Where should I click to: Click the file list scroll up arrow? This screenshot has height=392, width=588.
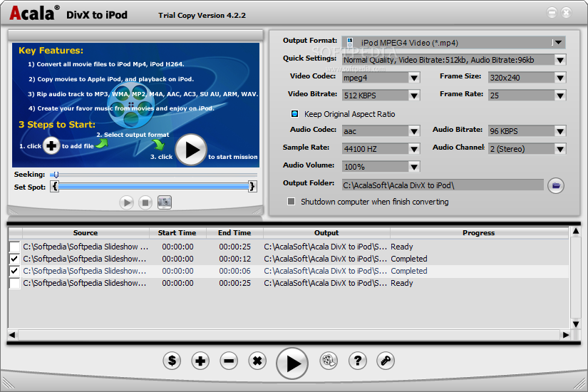click(x=576, y=232)
